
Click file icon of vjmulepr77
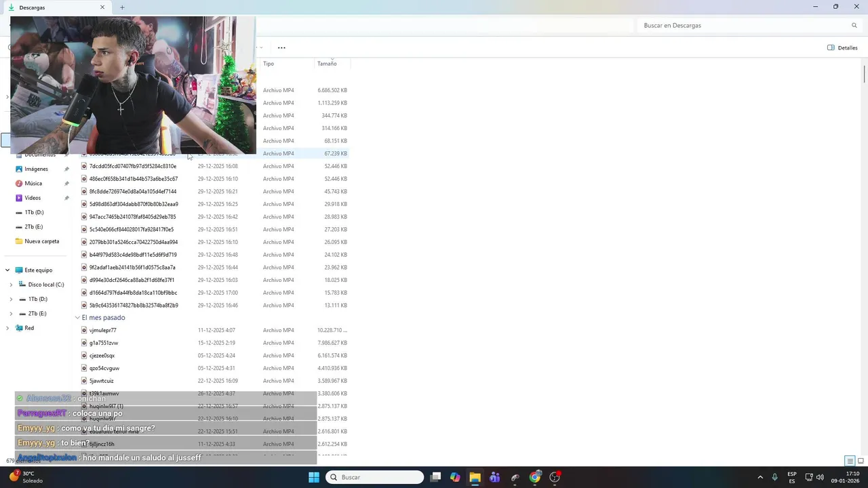click(84, 330)
